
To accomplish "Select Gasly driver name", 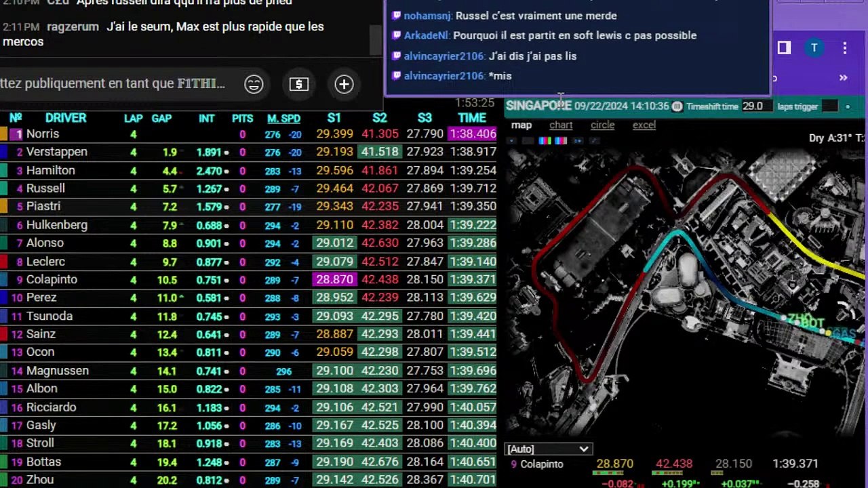I will coord(41,425).
